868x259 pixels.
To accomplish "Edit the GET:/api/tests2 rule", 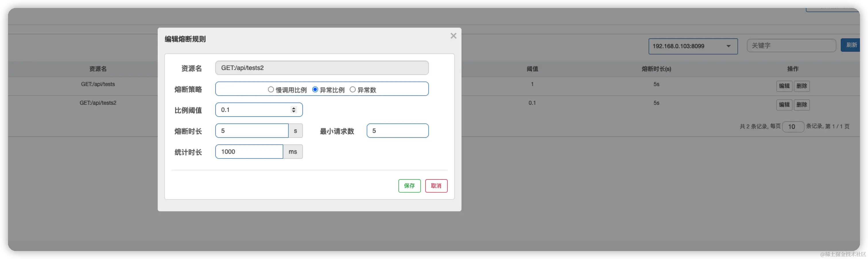I will 784,105.
